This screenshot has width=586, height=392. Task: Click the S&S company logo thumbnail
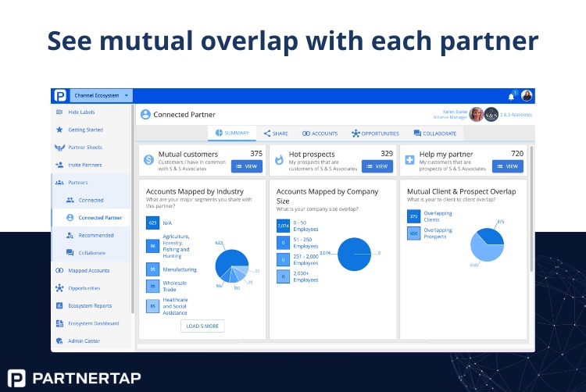point(491,115)
